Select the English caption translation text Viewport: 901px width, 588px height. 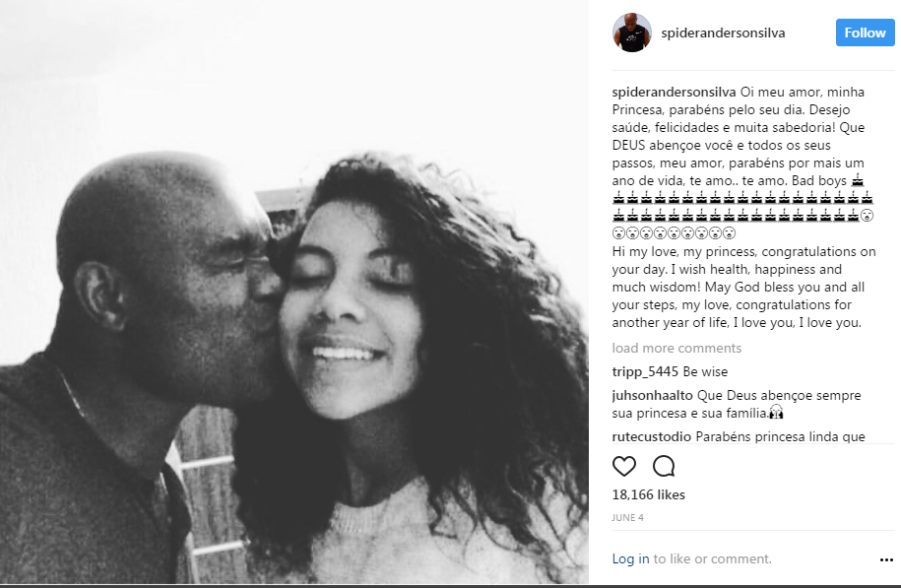tap(743, 287)
